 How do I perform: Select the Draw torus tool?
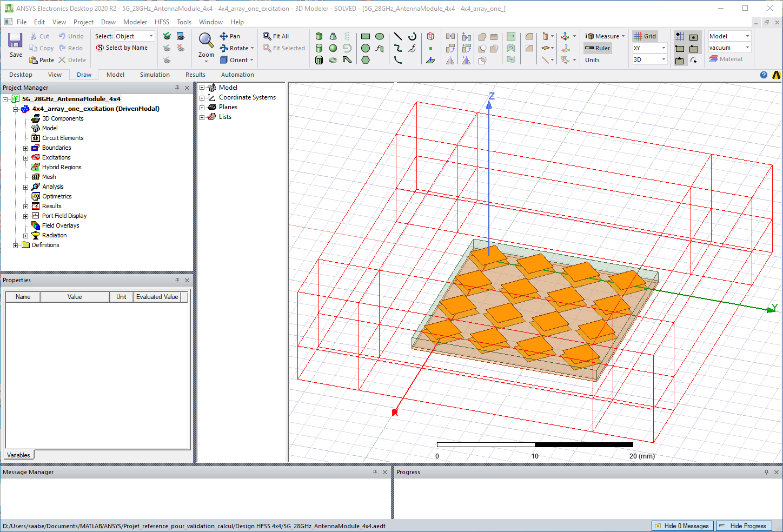[333, 60]
